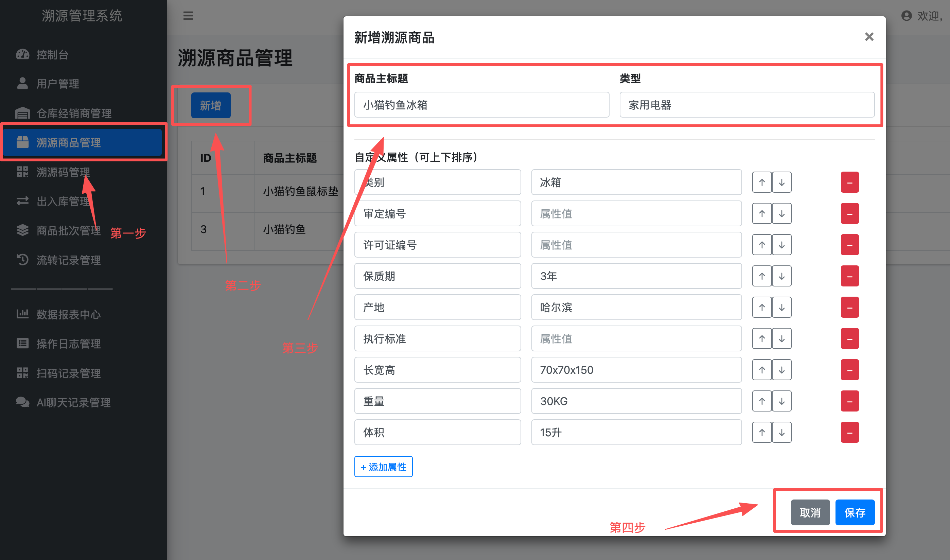950x560 pixels.
Task: Open 用户管理 in the sidebar
Action: (x=82, y=83)
